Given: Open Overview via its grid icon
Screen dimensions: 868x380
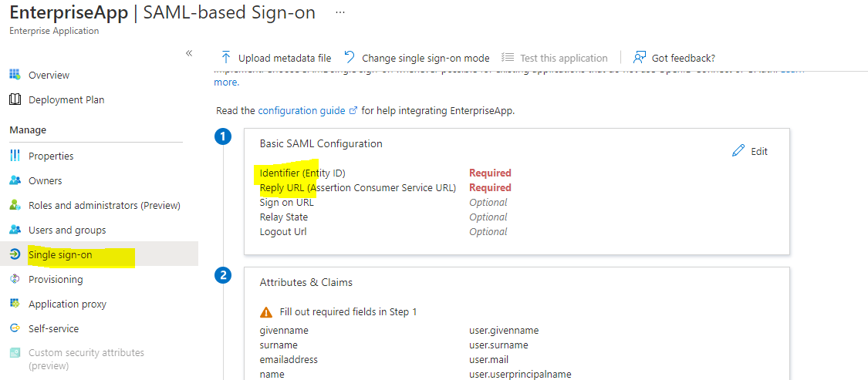Looking at the screenshot, I should pos(15,76).
